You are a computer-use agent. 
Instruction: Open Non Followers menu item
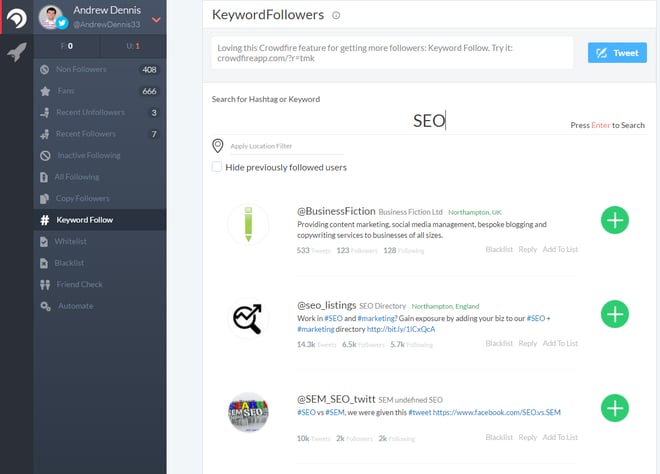point(100,69)
